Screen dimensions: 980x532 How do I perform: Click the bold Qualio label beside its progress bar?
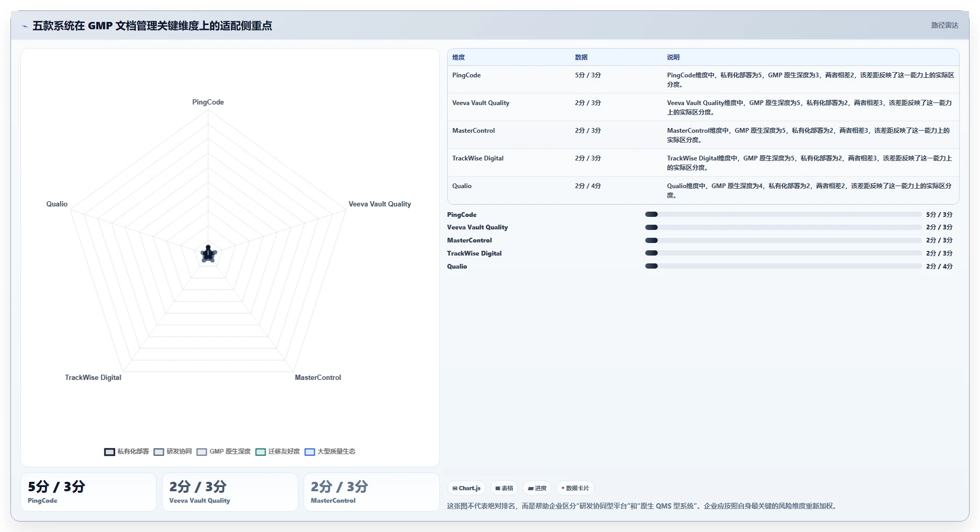(x=457, y=267)
